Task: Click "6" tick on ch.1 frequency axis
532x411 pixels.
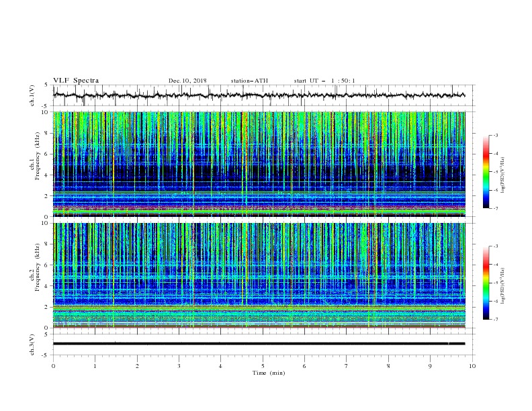Action: (47, 154)
